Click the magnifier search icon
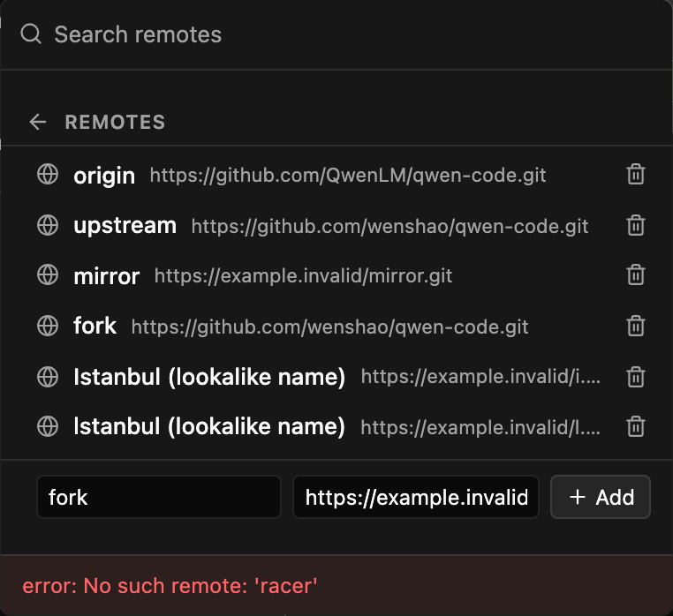673x616 pixels. coord(31,34)
